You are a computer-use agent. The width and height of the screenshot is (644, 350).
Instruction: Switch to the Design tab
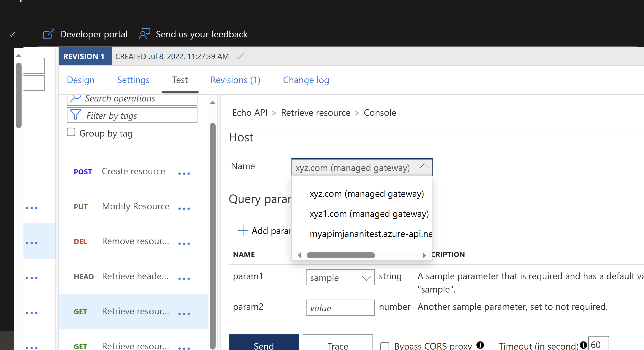coord(80,79)
